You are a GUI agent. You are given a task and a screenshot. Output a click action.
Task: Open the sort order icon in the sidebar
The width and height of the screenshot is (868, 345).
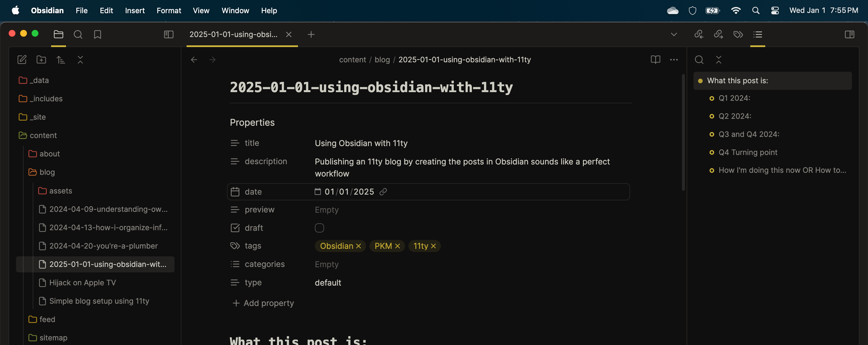click(61, 59)
